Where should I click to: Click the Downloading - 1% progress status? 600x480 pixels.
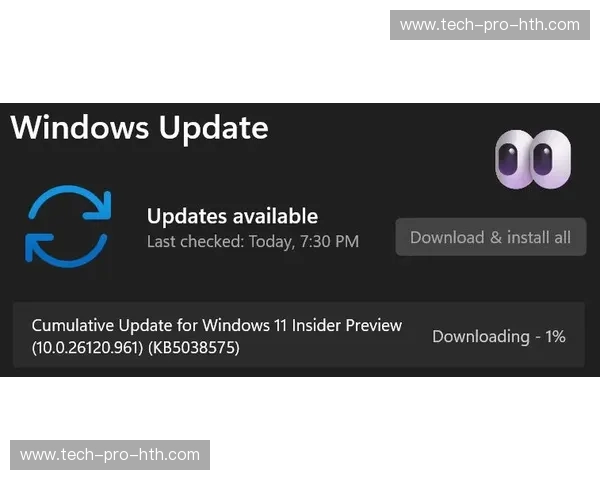[499, 336]
